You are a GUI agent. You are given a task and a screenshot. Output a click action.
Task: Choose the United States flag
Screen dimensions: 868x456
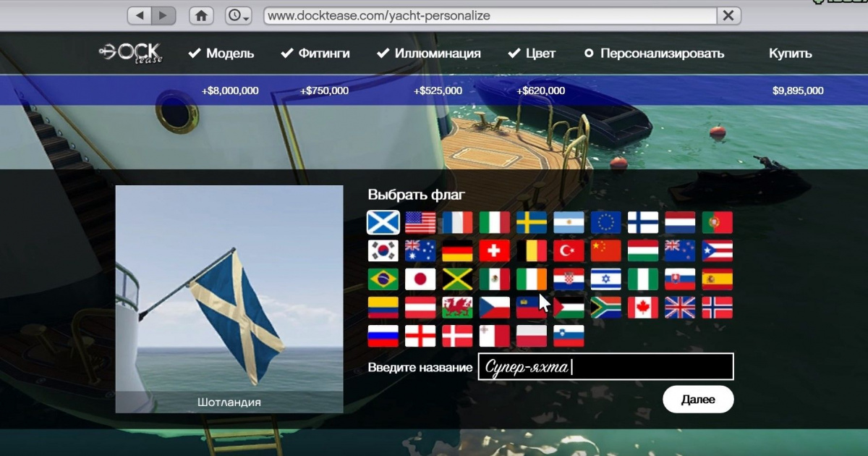pos(420,222)
